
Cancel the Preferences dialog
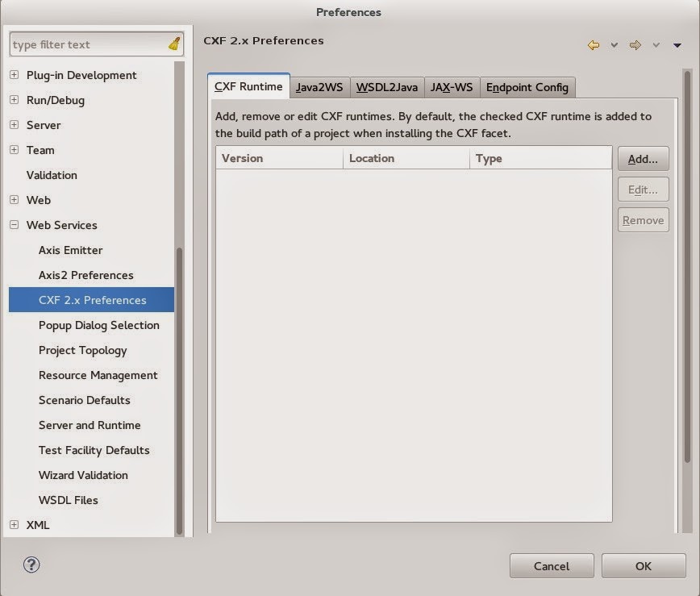point(552,566)
